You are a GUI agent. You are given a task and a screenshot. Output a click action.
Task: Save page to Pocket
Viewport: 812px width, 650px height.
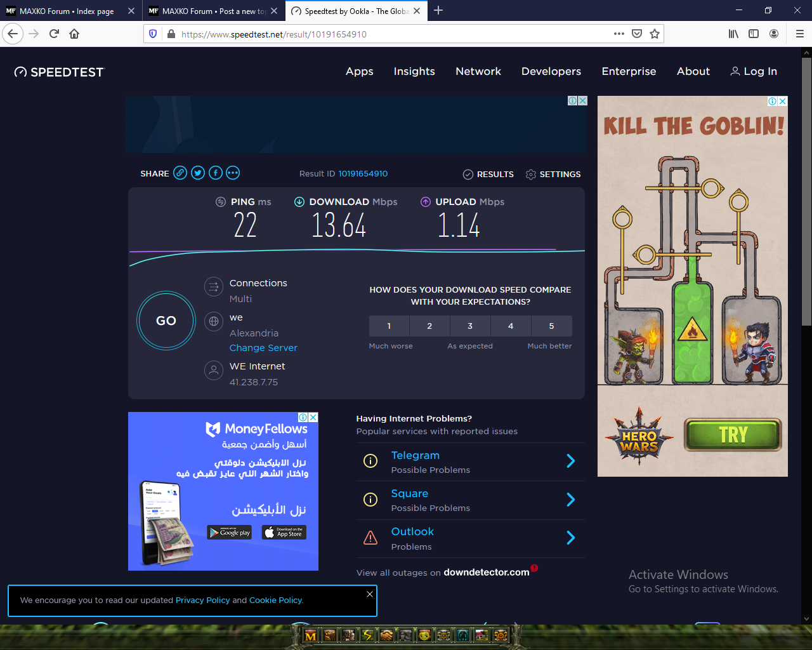[637, 34]
